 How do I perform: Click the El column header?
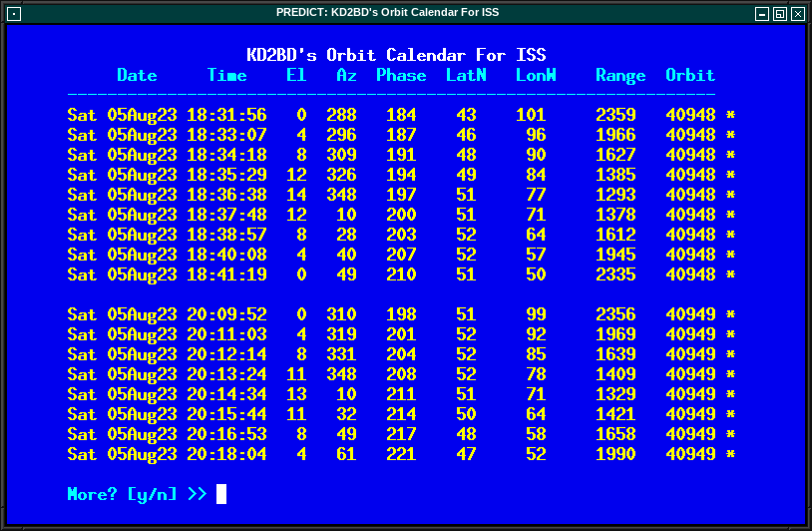pyautogui.click(x=296, y=75)
